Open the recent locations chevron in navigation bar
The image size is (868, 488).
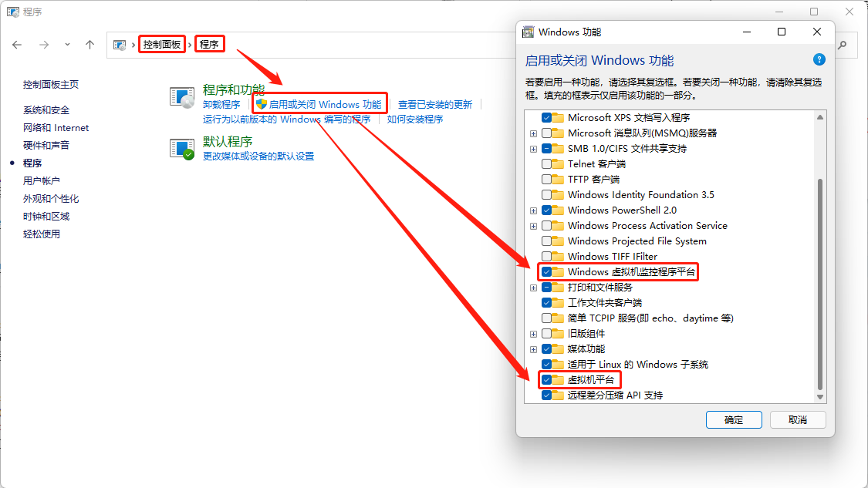coord(67,45)
